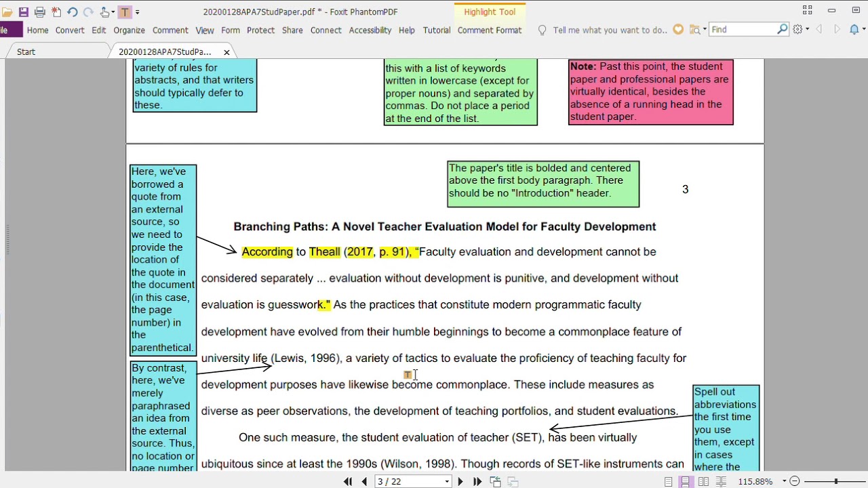Select continuous page view mode
The width and height of the screenshot is (868, 488).
686,481
